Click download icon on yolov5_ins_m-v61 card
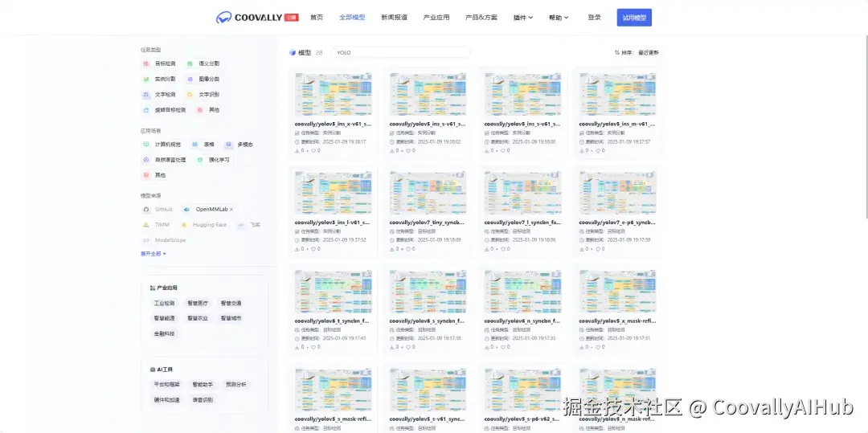Viewport: 868px width, 433px height. [x=582, y=150]
